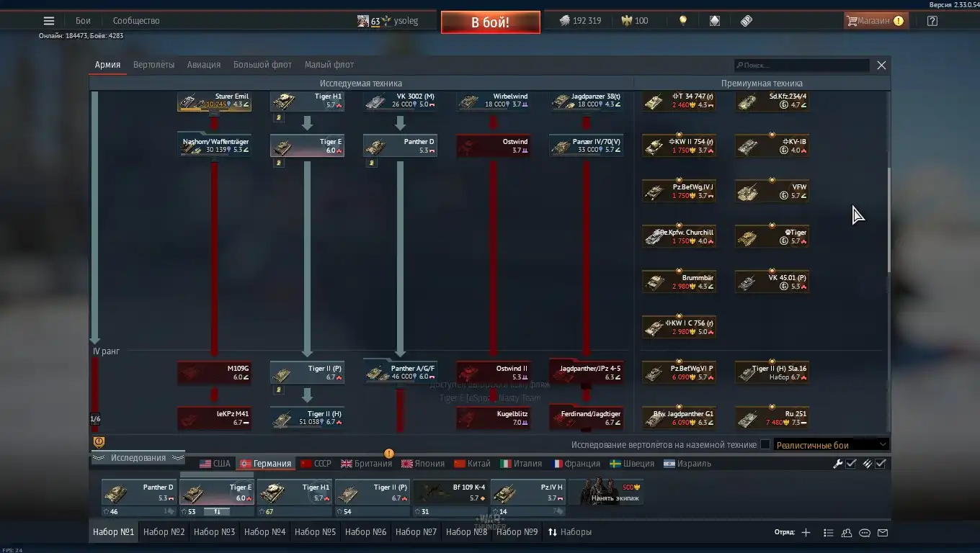The image size is (980, 553).
Task: Switch to the Авиация tab
Action: click(204, 65)
